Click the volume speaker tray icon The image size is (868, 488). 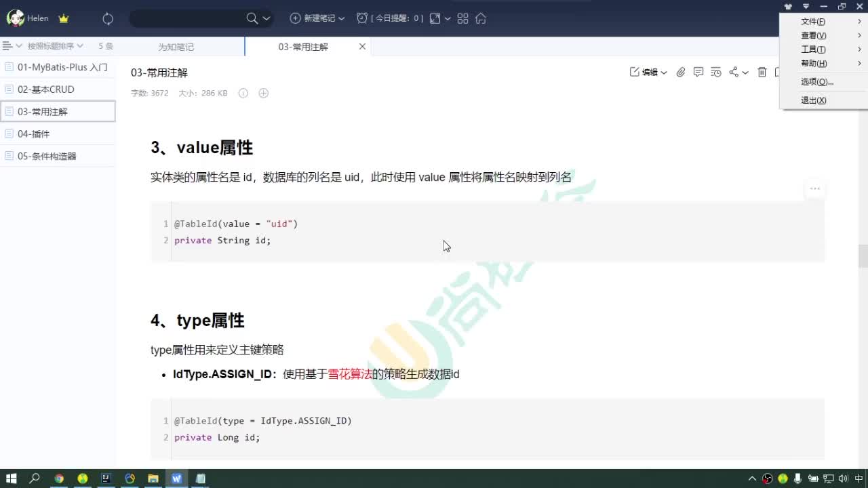[843, 479]
